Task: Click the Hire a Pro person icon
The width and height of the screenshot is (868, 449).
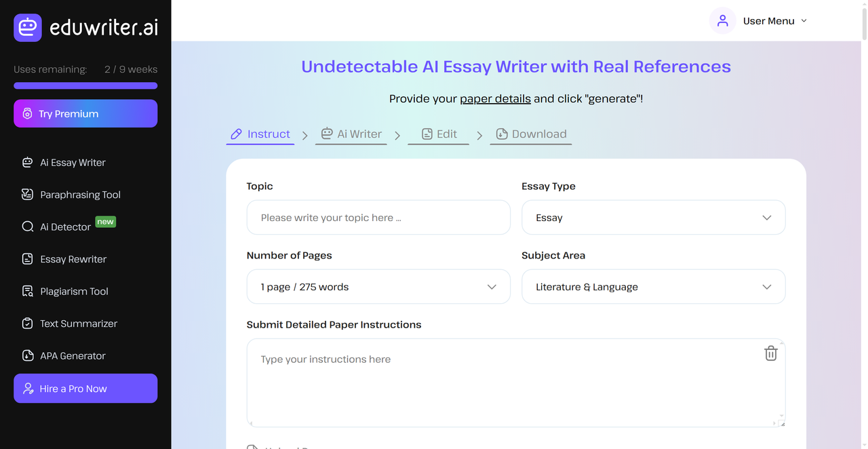Action: click(x=28, y=389)
